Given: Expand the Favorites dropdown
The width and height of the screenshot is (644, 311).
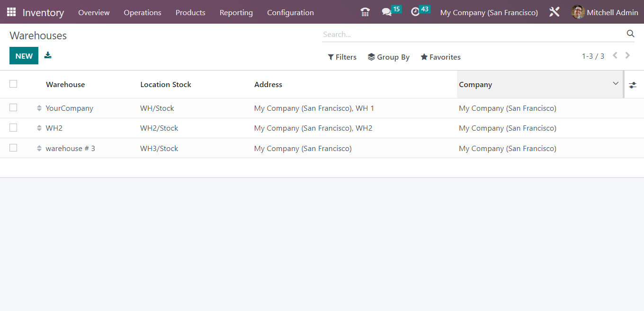Looking at the screenshot, I should point(440,57).
